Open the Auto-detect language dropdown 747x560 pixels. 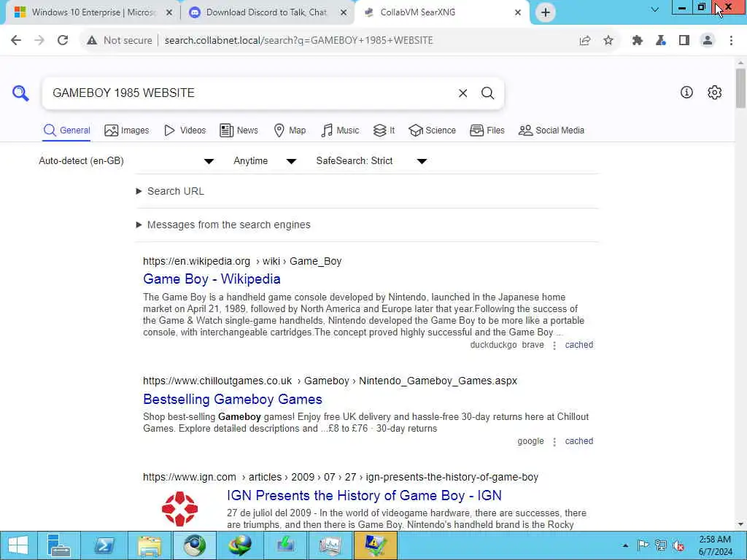point(126,161)
